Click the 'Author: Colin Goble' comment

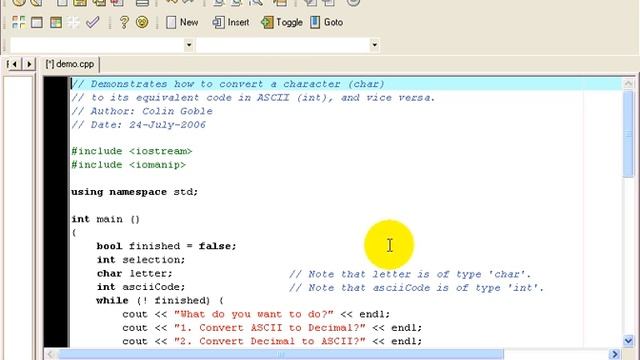click(x=142, y=111)
